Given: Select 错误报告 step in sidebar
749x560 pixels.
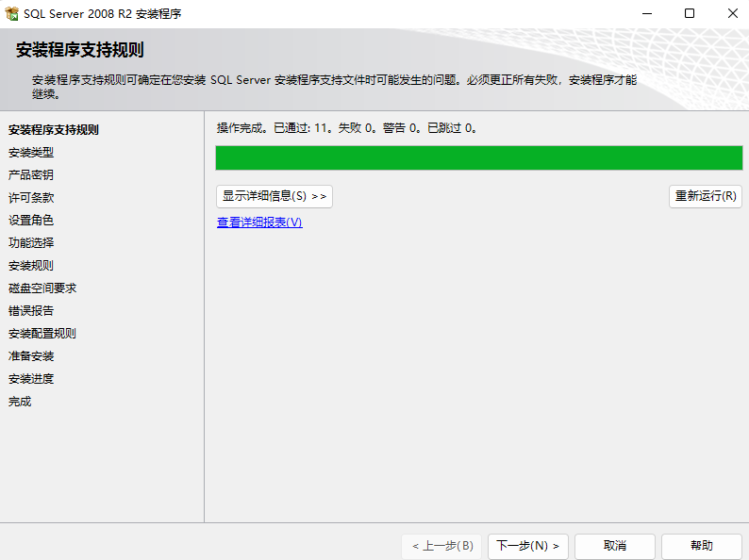Looking at the screenshot, I should pos(31,311).
